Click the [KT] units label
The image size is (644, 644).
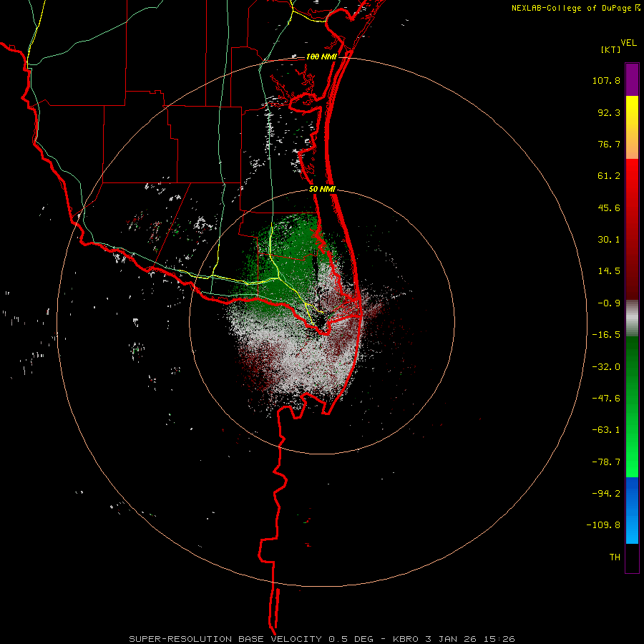coord(611,49)
